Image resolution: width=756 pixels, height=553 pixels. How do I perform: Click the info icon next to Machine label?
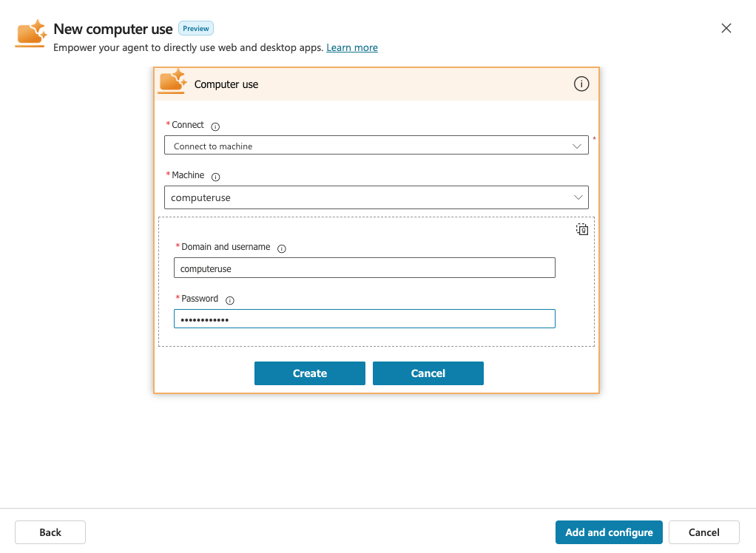point(216,177)
